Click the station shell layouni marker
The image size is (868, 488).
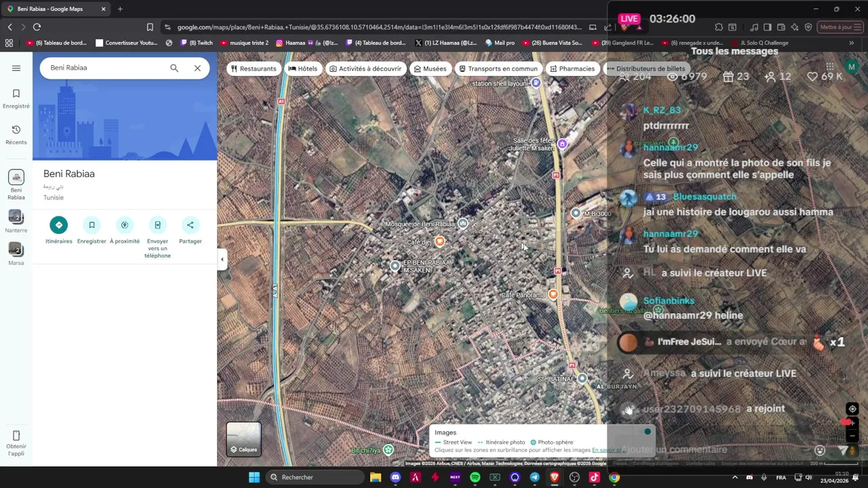pos(536,83)
